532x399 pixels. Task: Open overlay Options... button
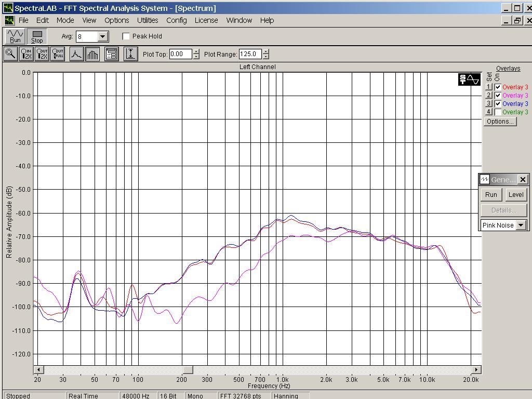point(500,122)
